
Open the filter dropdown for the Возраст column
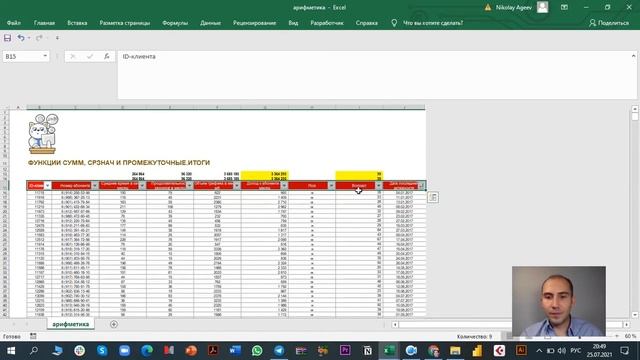(379, 186)
